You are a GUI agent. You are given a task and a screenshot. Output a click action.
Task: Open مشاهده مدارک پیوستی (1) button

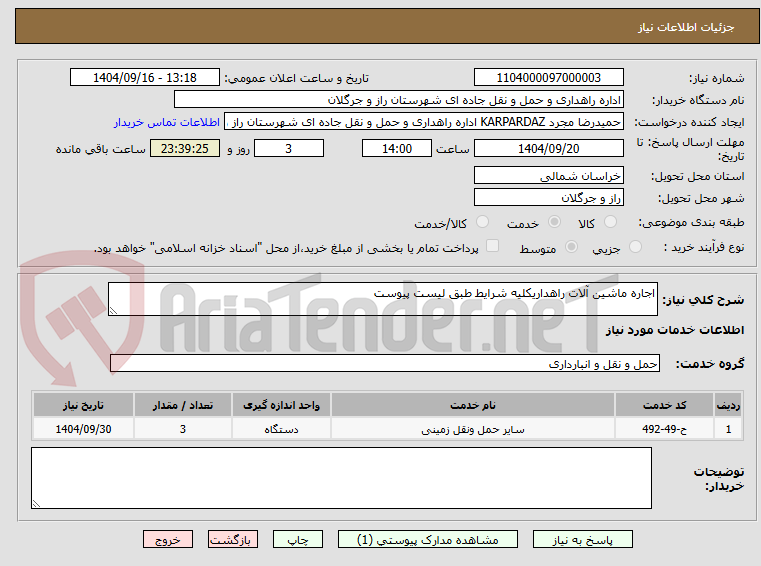(428, 539)
